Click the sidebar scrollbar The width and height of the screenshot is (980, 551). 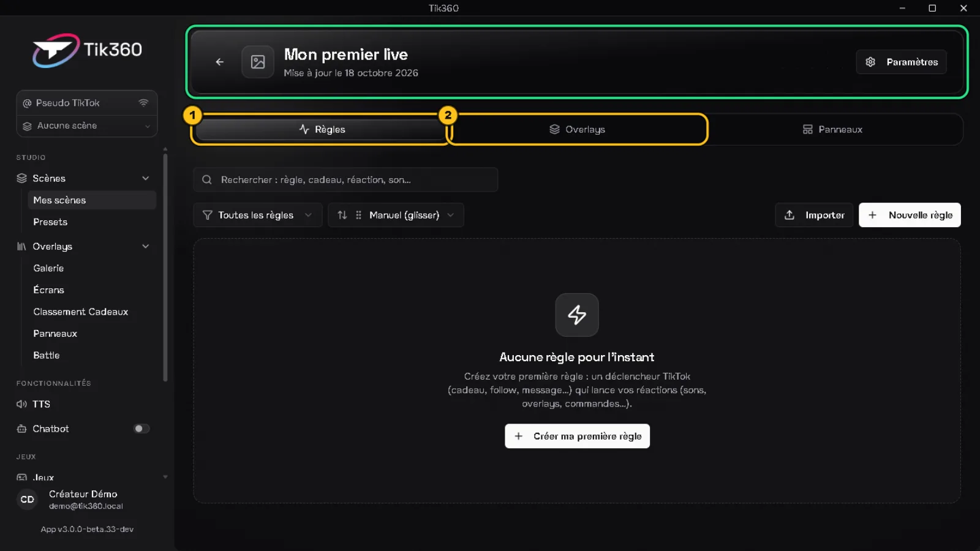(165, 268)
